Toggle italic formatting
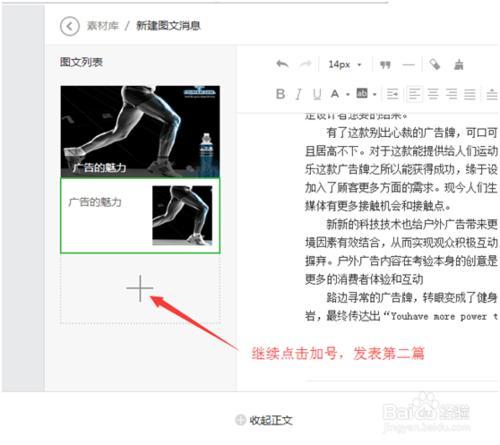This screenshot has width=500, height=445. click(x=299, y=94)
